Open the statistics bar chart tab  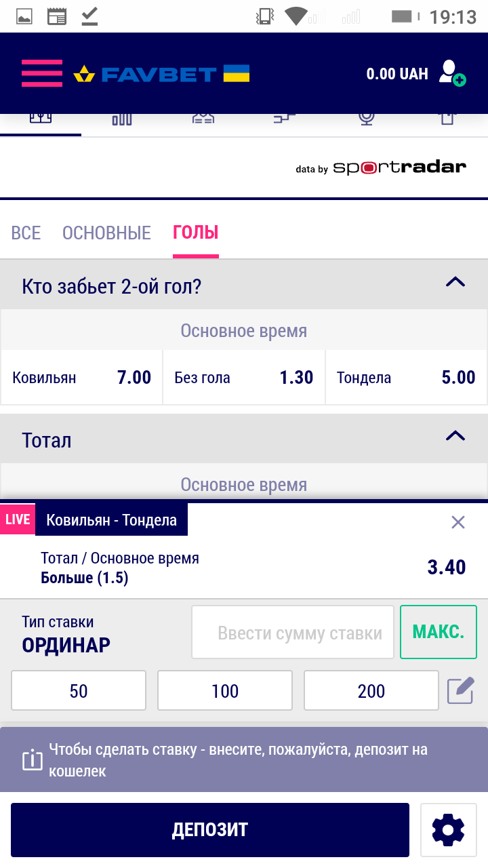tap(122, 119)
